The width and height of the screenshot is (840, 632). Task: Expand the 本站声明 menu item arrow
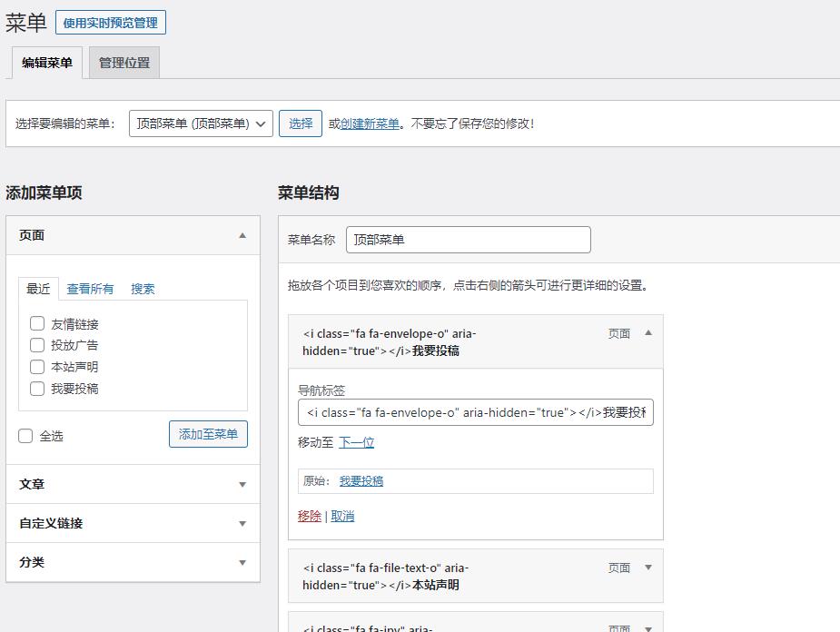tap(648, 568)
